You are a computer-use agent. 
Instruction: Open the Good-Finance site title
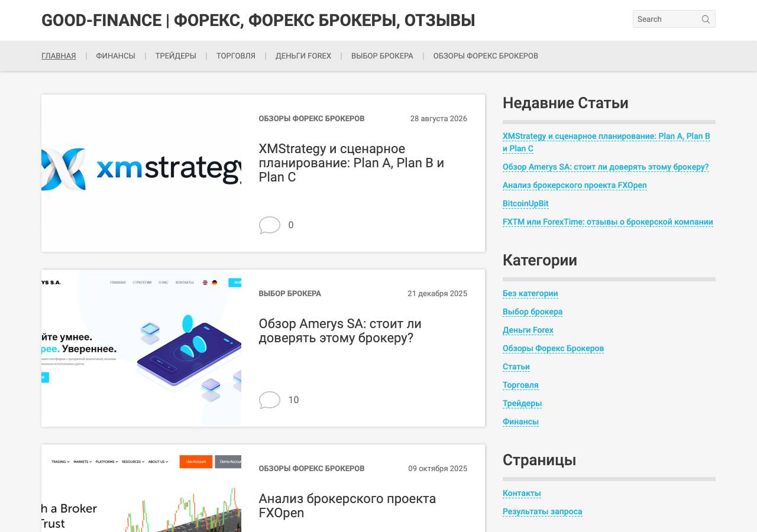[258, 20]
